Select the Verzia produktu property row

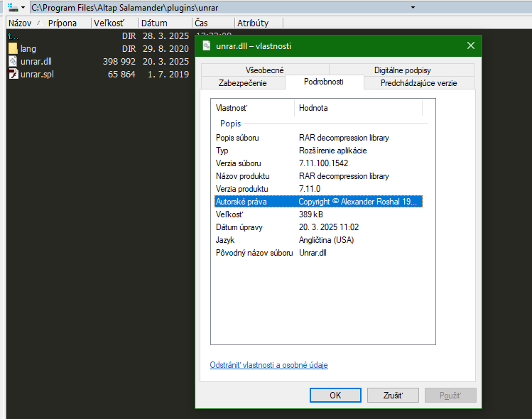[319, 189]
